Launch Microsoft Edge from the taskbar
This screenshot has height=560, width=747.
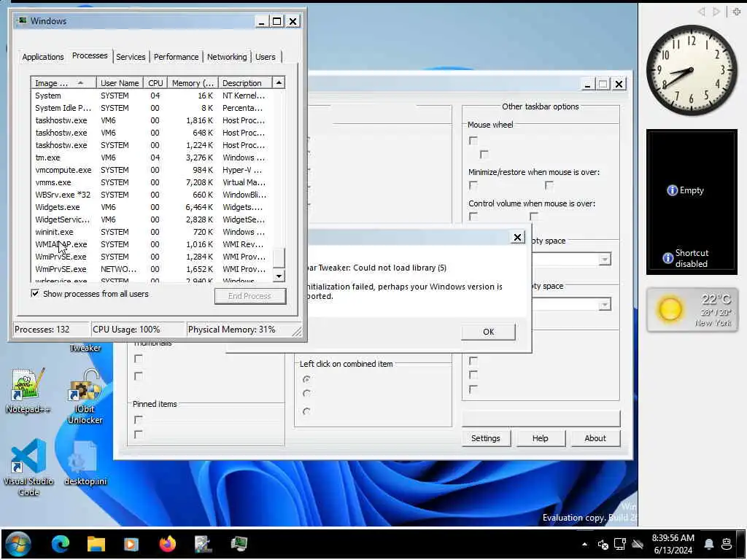click(x=61, y=543)
